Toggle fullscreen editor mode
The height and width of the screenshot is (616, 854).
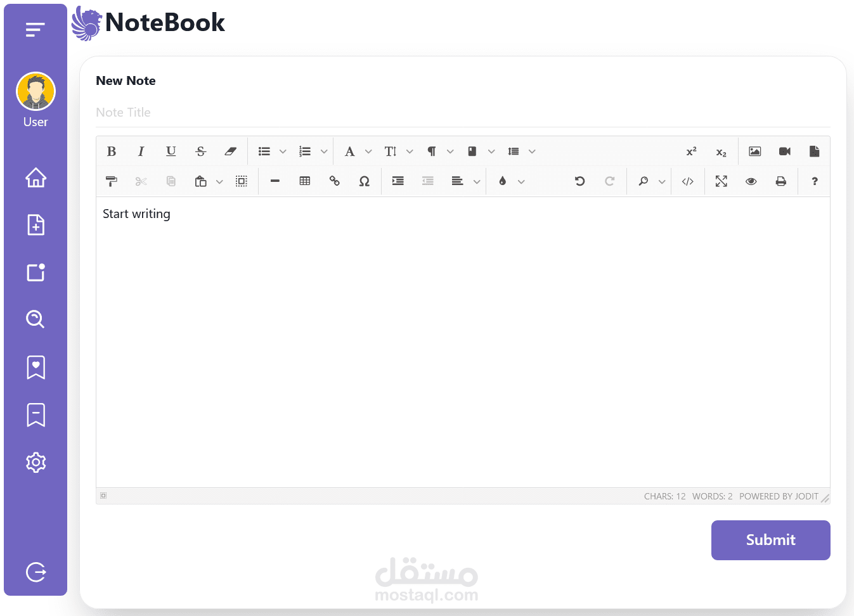(x=721, y=181)
